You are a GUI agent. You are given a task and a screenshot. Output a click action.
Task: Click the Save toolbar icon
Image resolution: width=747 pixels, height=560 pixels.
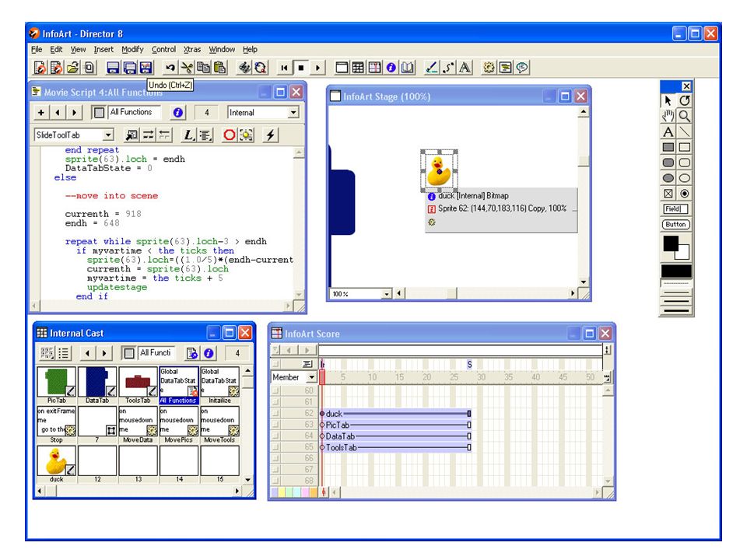(113, 68)
